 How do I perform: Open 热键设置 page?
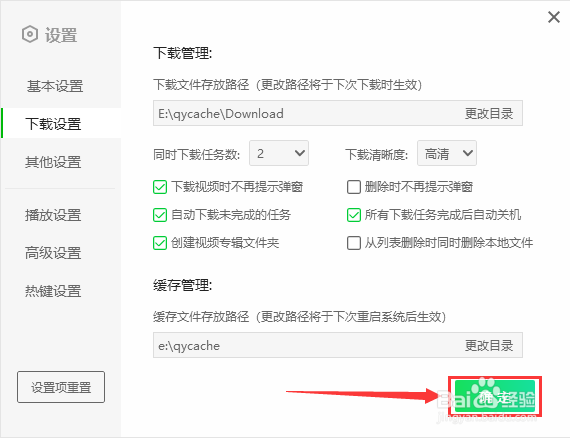(x=53, y=291)
